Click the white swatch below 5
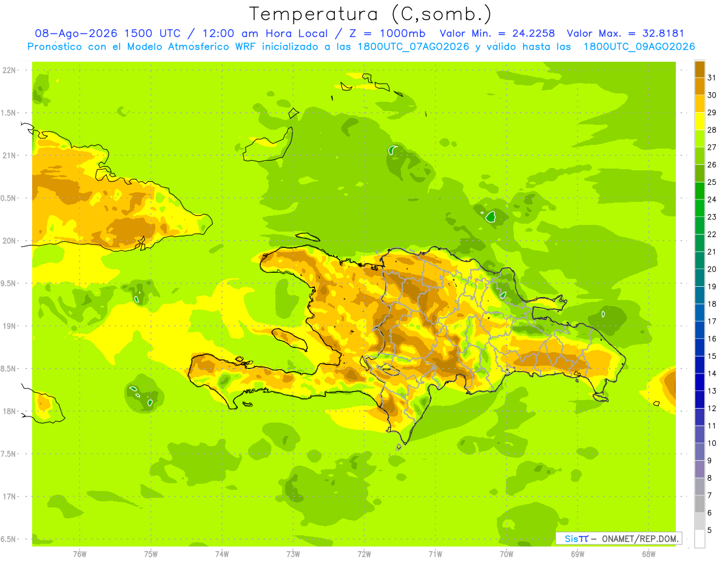This screenshot has height=562, width=728. click(700, 538)
